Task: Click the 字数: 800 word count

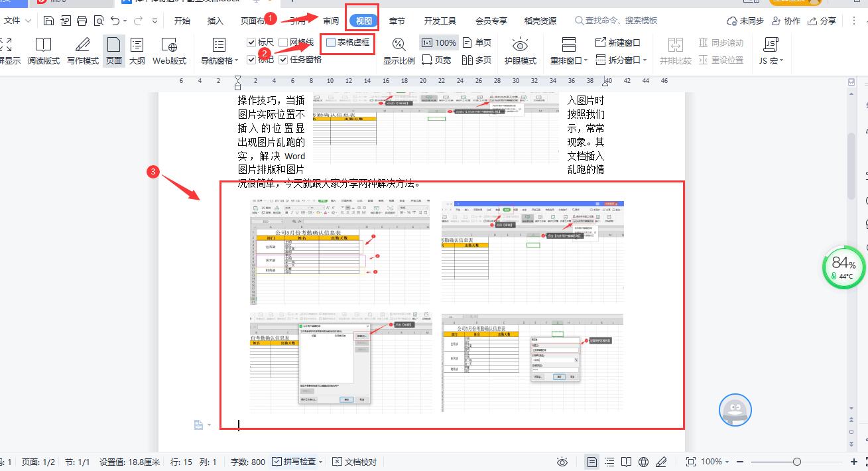Action: (x=248, y=462)
